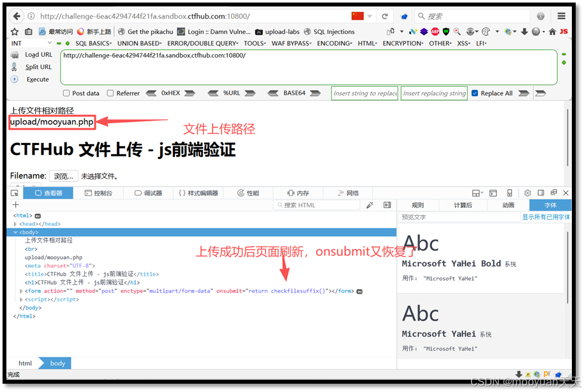Screen dimensions: 584x392
Task: Enable the Post data checkbox in HackBar
Action: pos(66,93)
